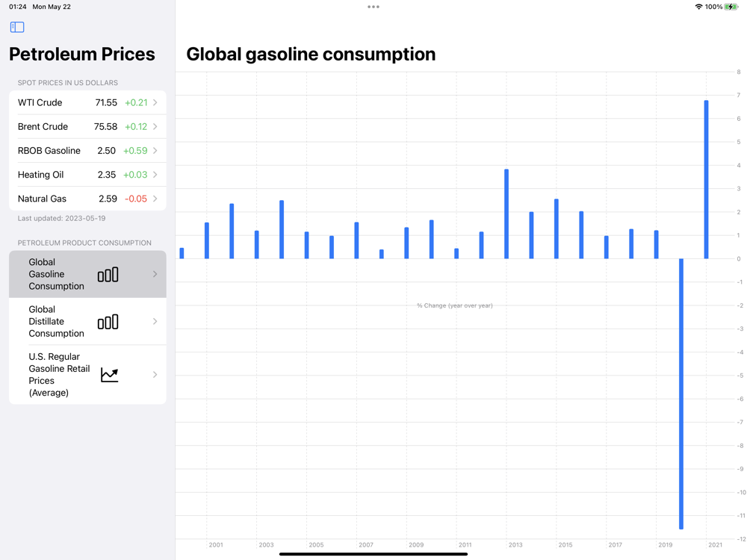This screenshot has height=560, width=747.
Task: Click Natural Gas -0.05 price change
Action: [x=136, y=199]
